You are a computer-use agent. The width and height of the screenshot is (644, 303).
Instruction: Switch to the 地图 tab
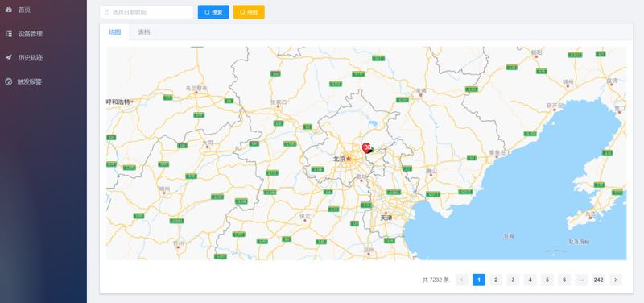[x=114, y=32]
